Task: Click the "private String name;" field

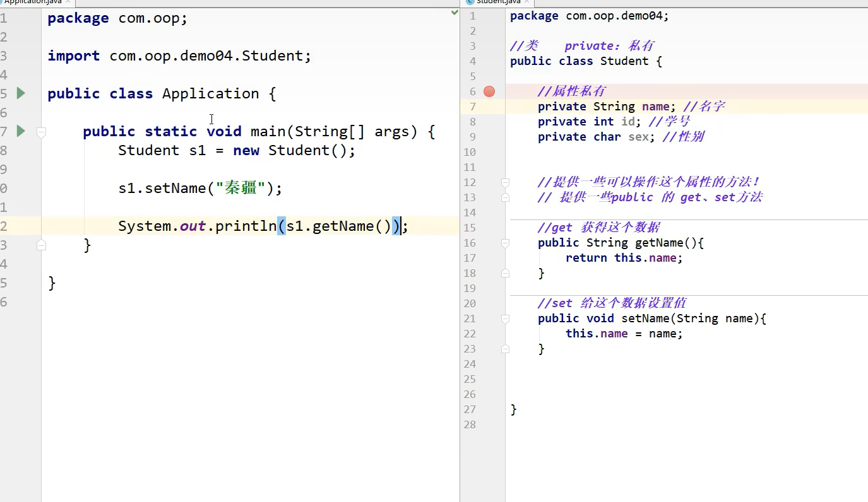Action: coord(607,107)
